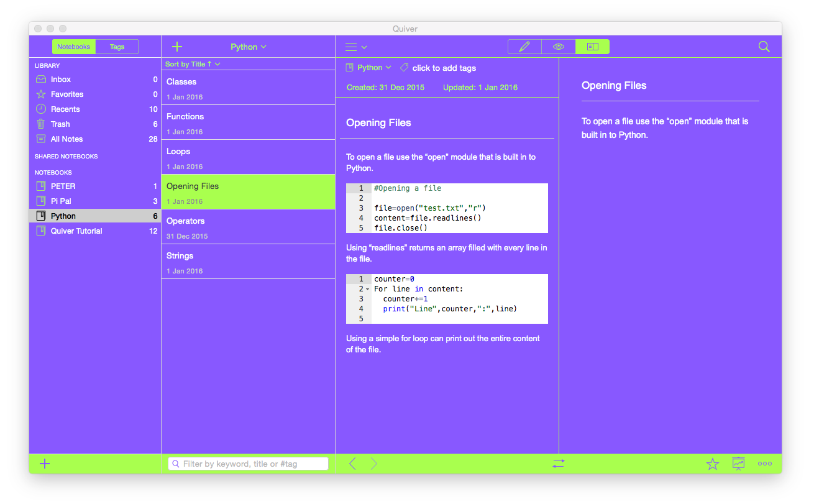This screenshot has width=837, height=504.
Task: Open the Operators note
Action: point(248,227)
